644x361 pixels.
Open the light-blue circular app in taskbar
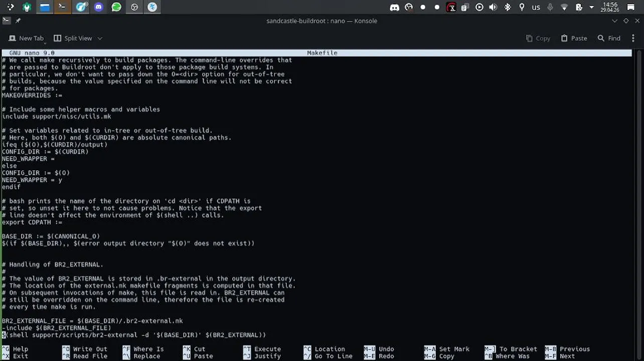(152, 7)
